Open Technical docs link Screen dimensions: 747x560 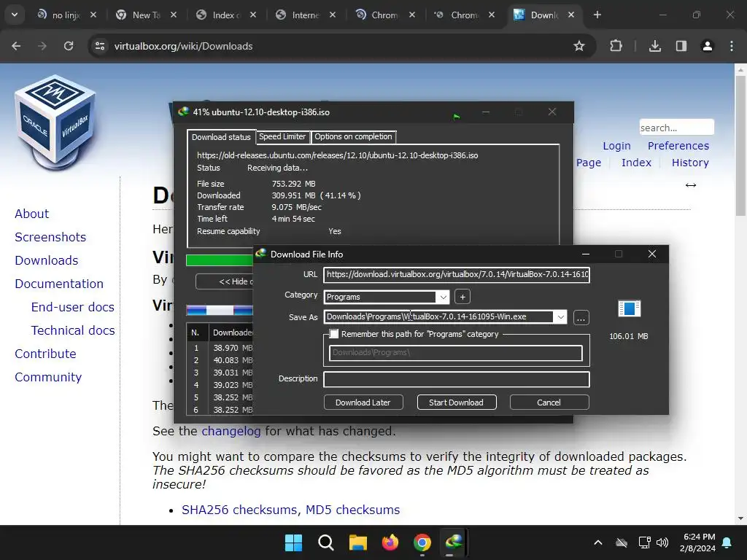coord(73,330)
